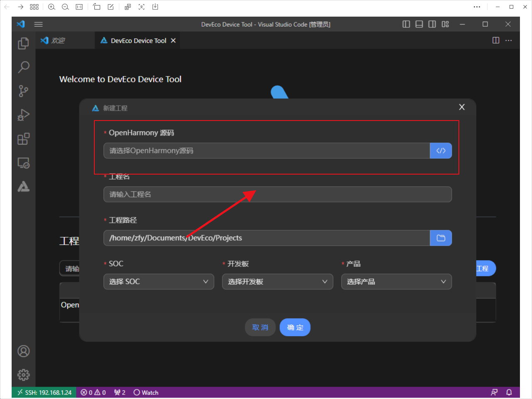Open Source Control view in activity bar

(23, 91)
